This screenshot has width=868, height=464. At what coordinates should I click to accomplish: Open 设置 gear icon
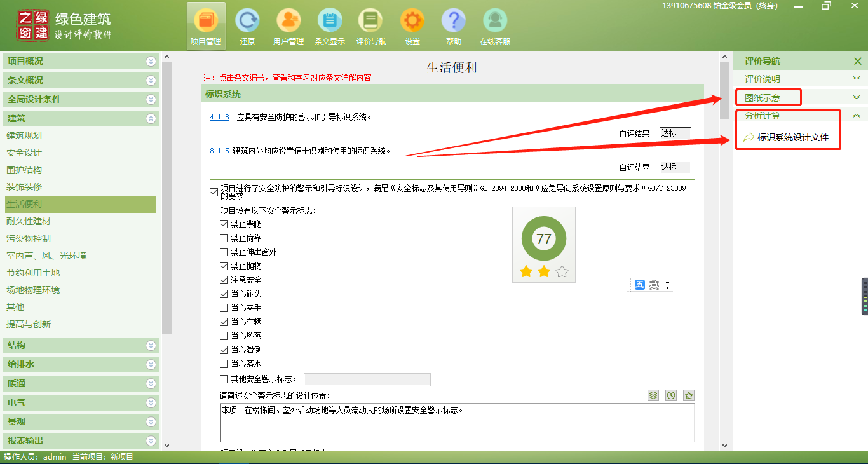point(412,27)
